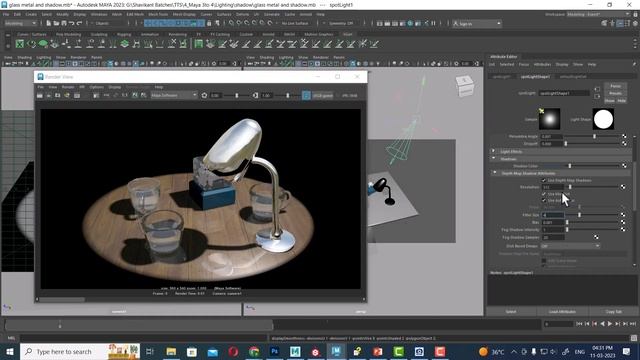Viewport: 640px width, 360px height.
Task: Switch to the Rendering shelf tab
Action: [178, 34]
